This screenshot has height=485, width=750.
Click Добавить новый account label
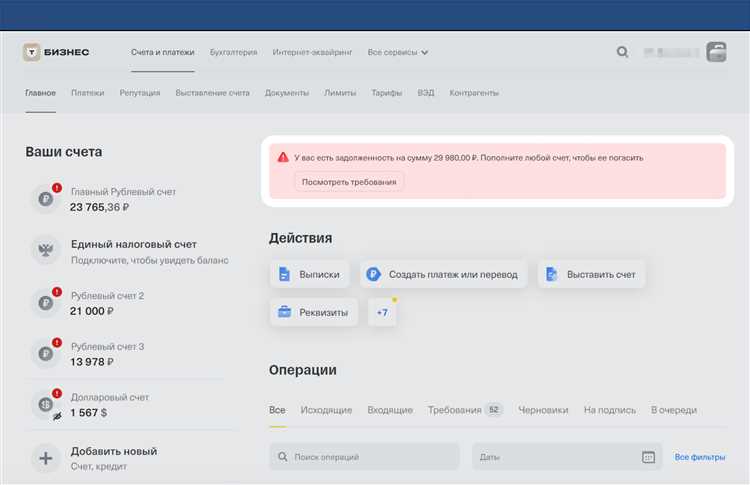point(114,451)
